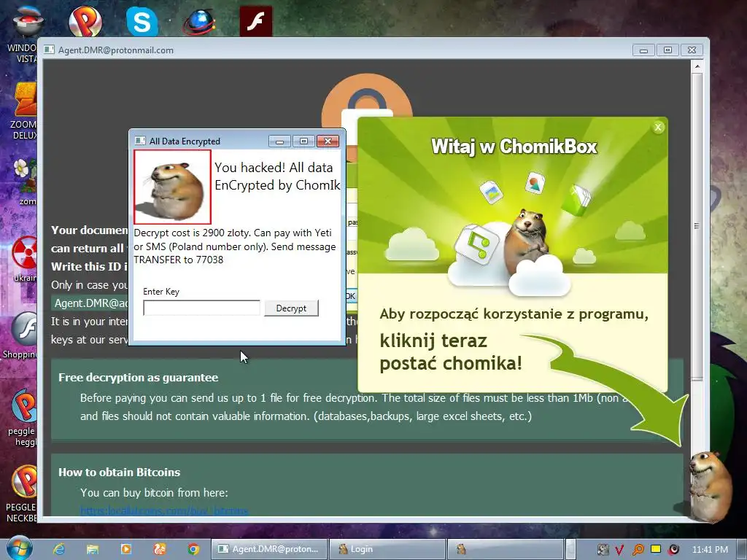This screenshot has height=560, width=747.
Task: Open the clock showing 11:41 PM
Action: point(710,550)
